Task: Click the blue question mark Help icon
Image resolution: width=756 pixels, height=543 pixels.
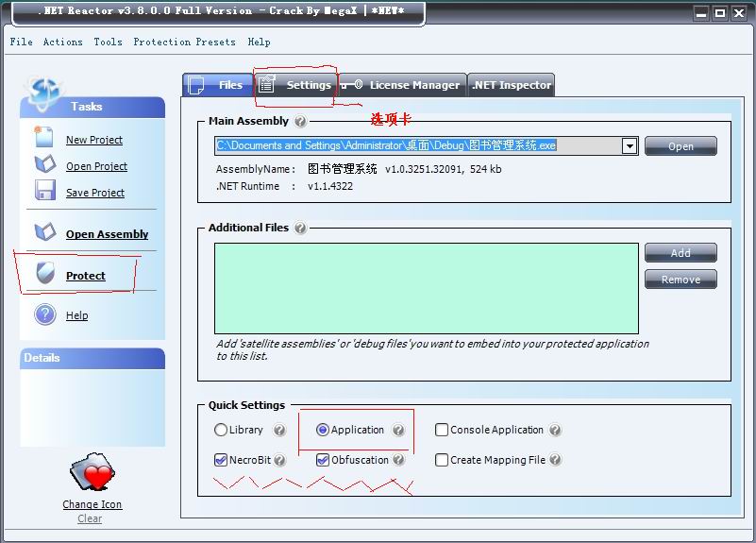Action: point(45,314)
